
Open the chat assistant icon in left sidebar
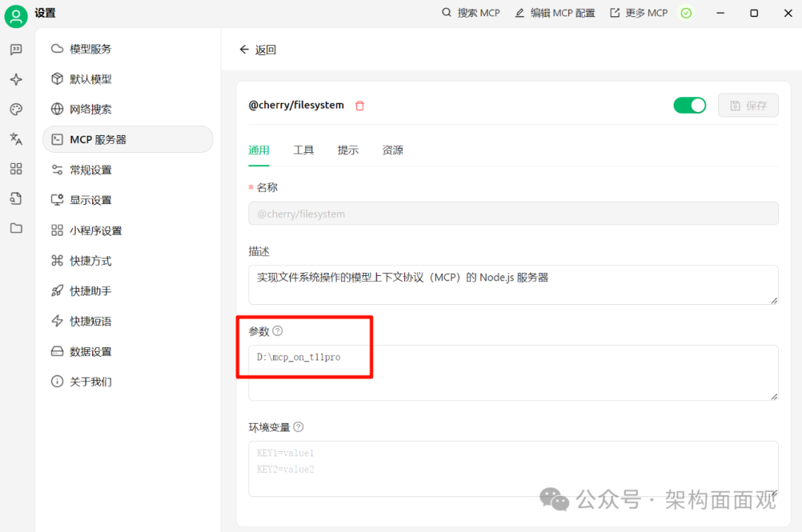[16, 50]
